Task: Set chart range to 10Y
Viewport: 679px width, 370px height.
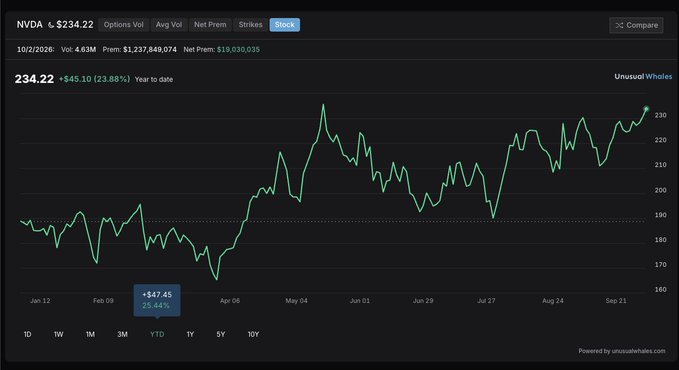Action: (x=253, y=334)
